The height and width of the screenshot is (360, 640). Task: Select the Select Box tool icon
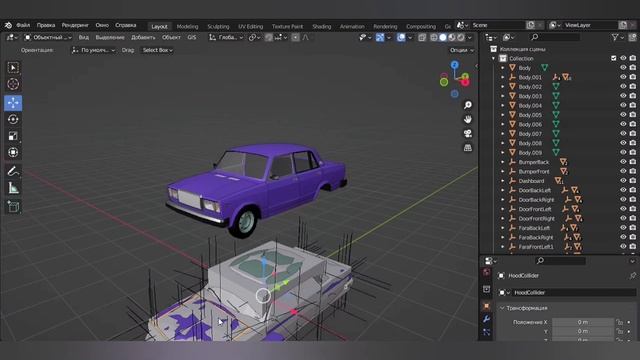point(13,67)
